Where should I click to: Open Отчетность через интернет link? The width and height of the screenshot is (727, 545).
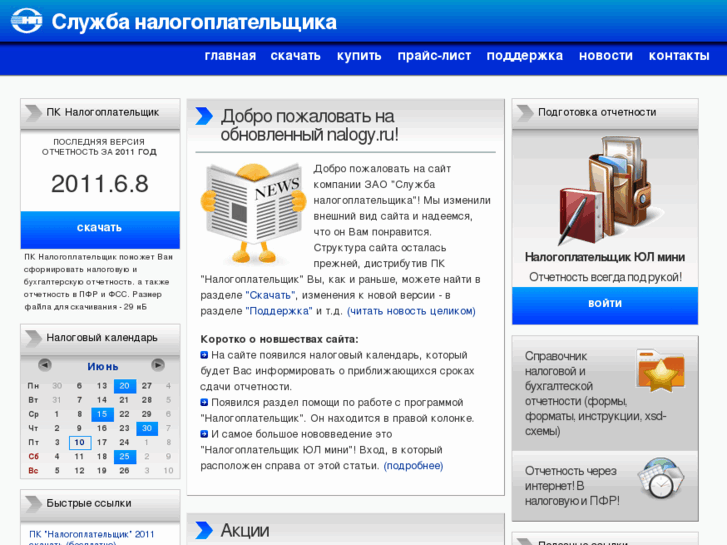tap(572, 486)
